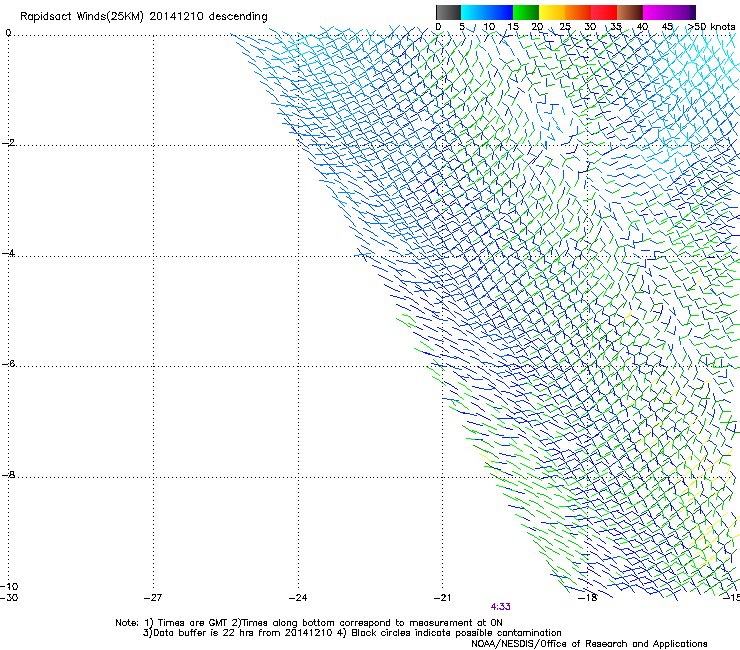
Task: Click the orange 25-30 knots color segment
Action: pos(578,12)
